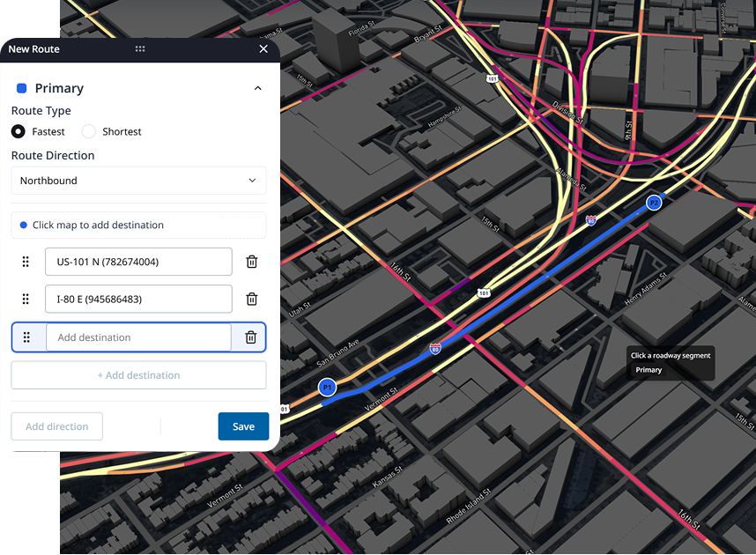Grab the drag handle beside US-101 N

(26, 262)
